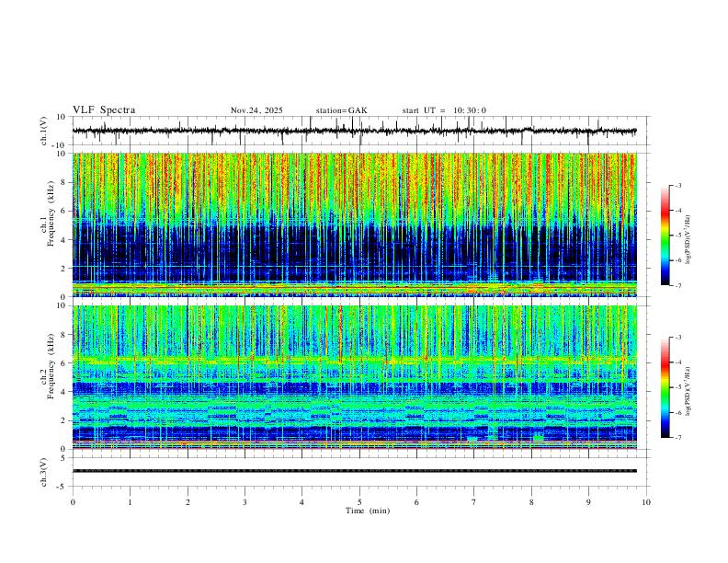Click the ch.1 voltage waveform trace
The height and width of the screenshot is (563, 728).
[x=354, y=131]
